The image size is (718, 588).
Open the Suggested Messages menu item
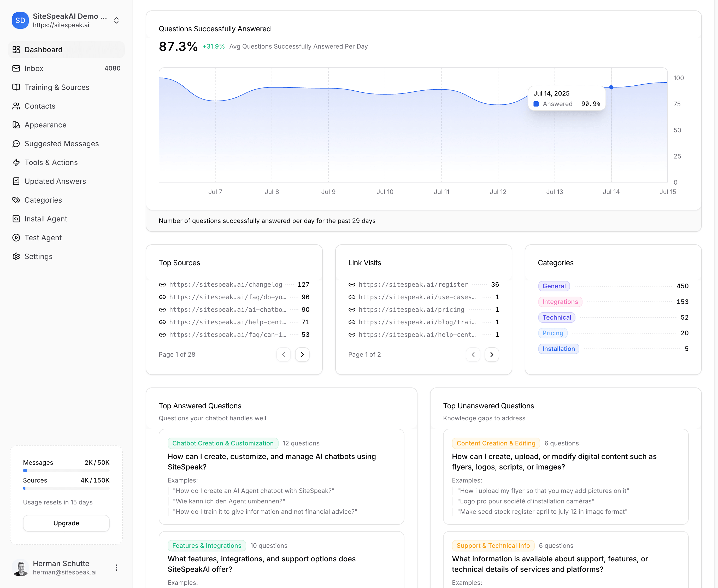tap(62, 144)
